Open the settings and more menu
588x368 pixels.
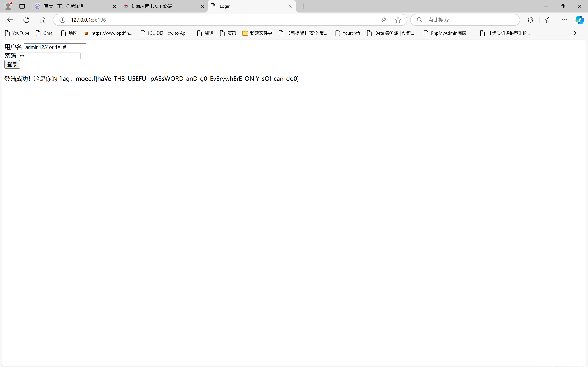pyautogui.click(x=564, y=20)
